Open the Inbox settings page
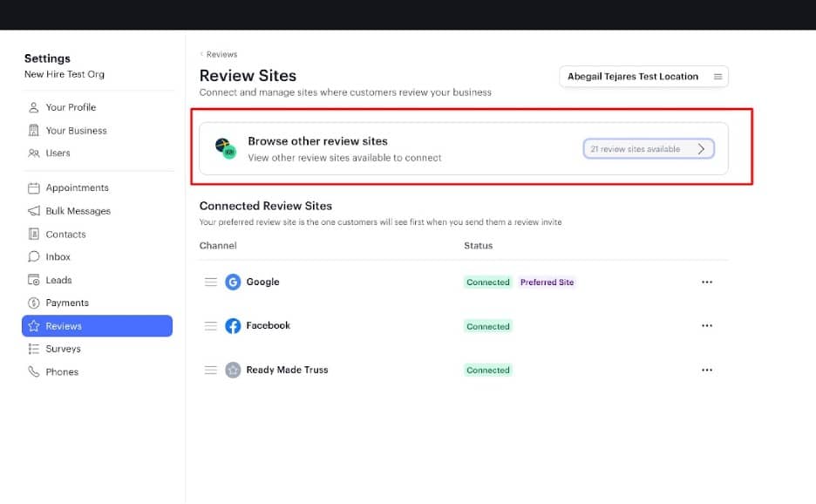The image size is (816, 504). [x=58, y=256]
